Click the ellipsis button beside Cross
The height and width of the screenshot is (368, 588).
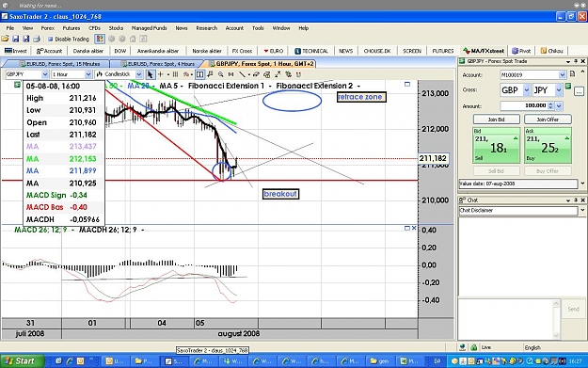(579, 90)
